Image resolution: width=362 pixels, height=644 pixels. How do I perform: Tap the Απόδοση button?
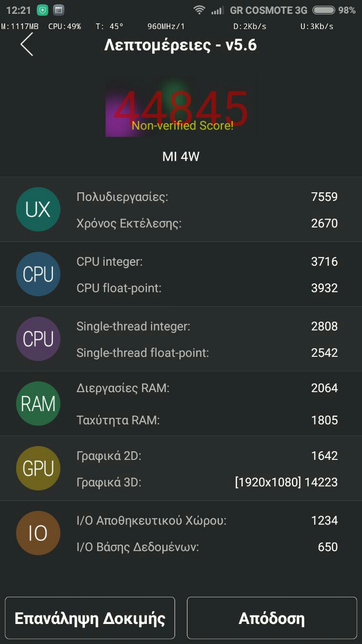point(271,618)
